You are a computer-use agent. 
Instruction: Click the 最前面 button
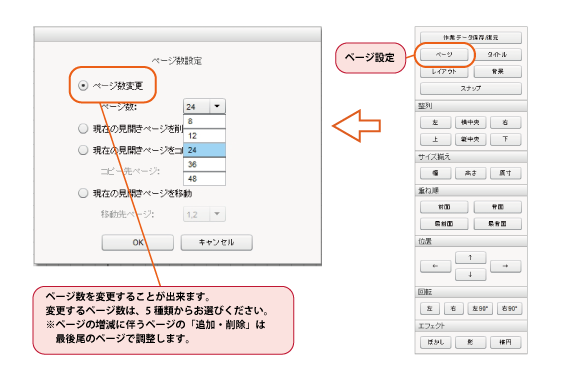click(444, 224)
